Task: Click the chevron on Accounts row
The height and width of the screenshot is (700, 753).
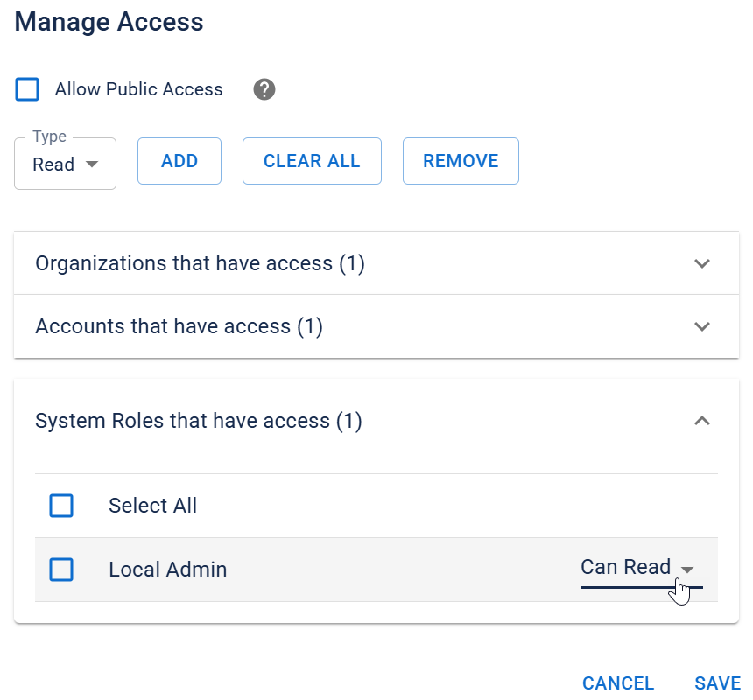Action: (x=701, y=326)
